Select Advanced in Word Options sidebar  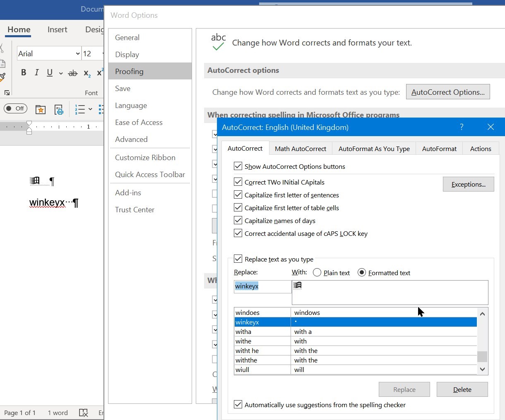point(150,139)
